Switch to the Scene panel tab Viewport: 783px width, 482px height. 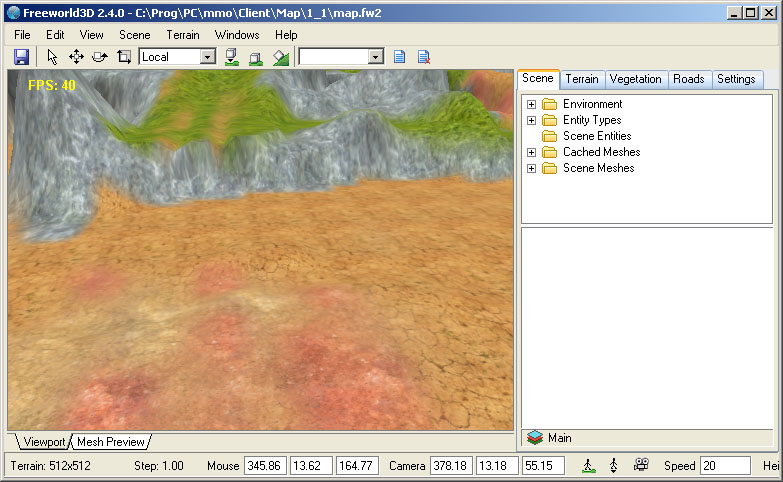point(538,78)
